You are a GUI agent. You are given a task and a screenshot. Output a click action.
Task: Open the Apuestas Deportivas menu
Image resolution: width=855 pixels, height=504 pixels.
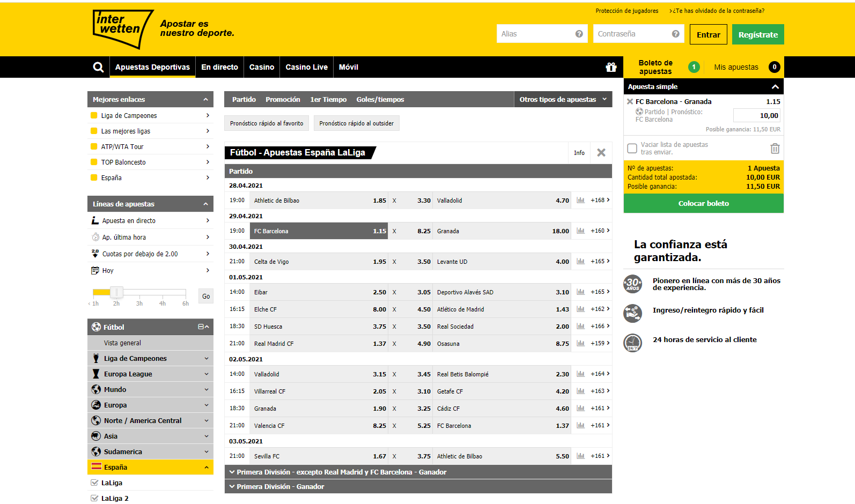tap(152, 67)
